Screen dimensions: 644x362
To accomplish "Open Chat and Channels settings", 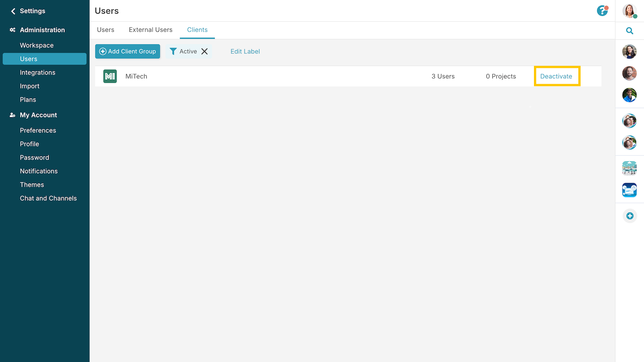I will tap(48, 198).
